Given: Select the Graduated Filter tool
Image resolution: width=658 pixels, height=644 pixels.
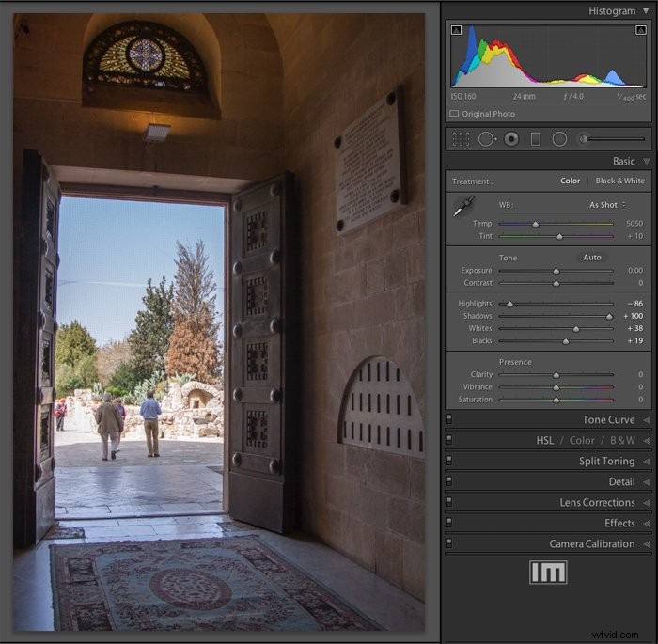Looking at the screenshot, I should pos(536,139).
